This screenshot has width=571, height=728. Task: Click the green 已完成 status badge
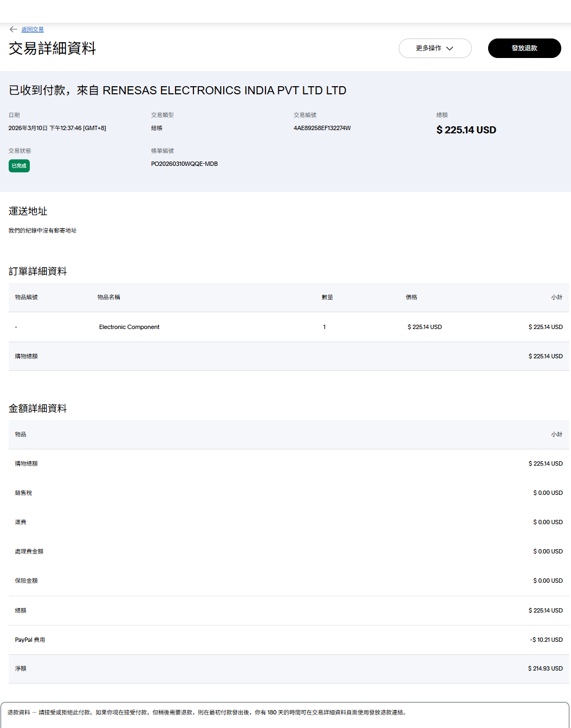pos(19,166)
